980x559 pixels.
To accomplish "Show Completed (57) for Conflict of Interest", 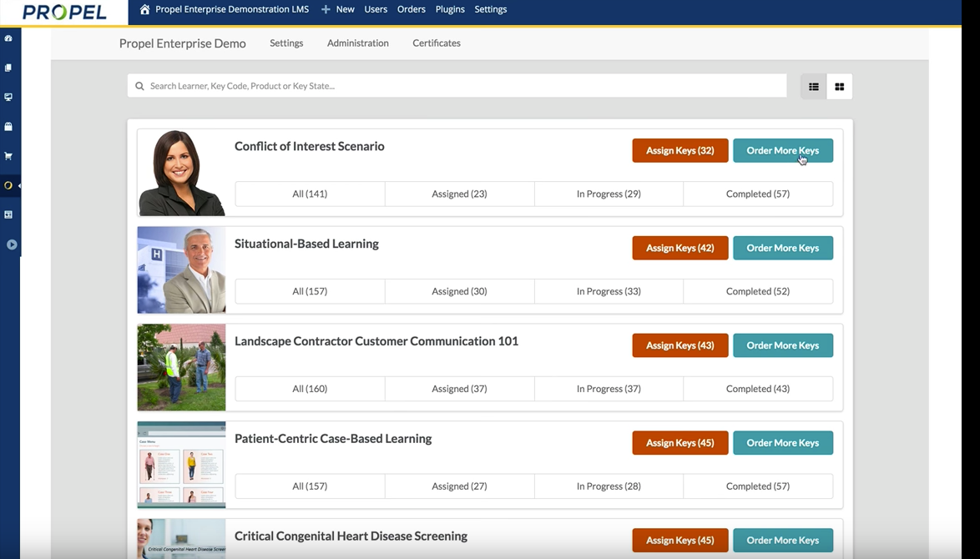I will tap(758, 194).
